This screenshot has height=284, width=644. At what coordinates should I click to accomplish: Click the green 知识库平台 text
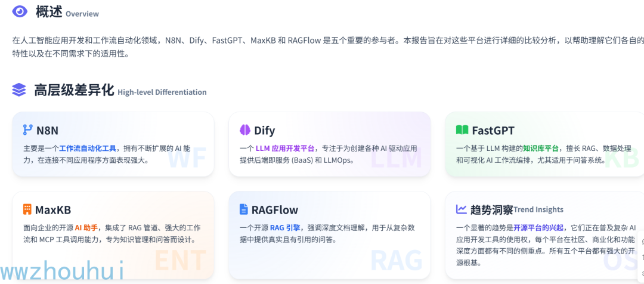tap(540, 149)
